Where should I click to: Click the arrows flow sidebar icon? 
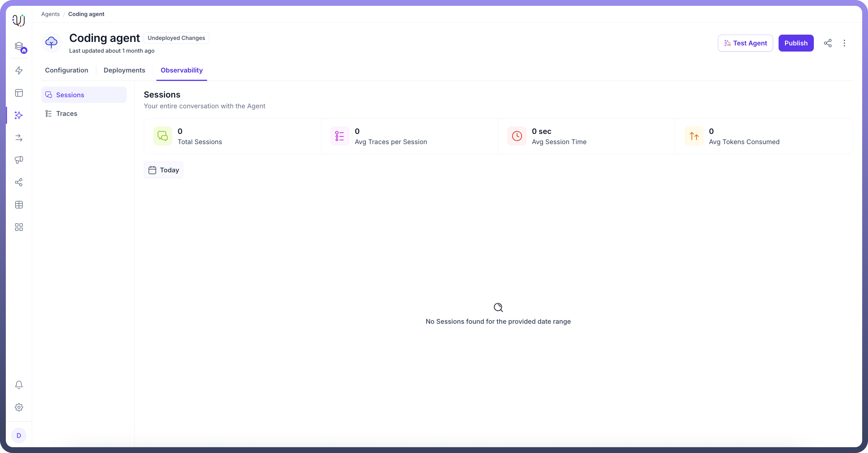[x=19, y=138]
